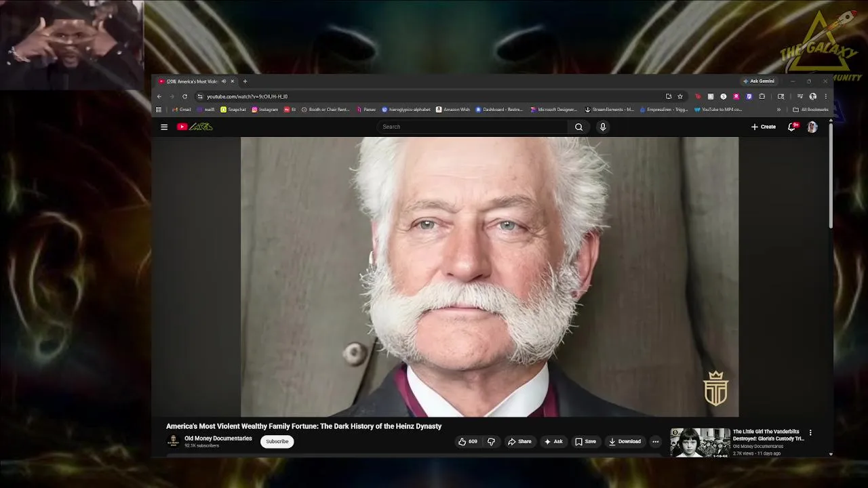
Task: Open All Bookmarks folder
Action: 810,109
